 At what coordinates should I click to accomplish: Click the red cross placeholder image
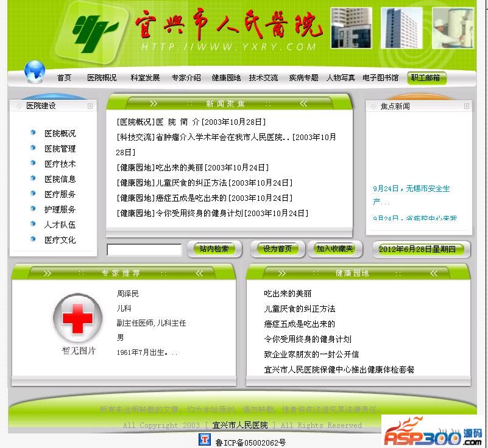[x=78, y=318]
